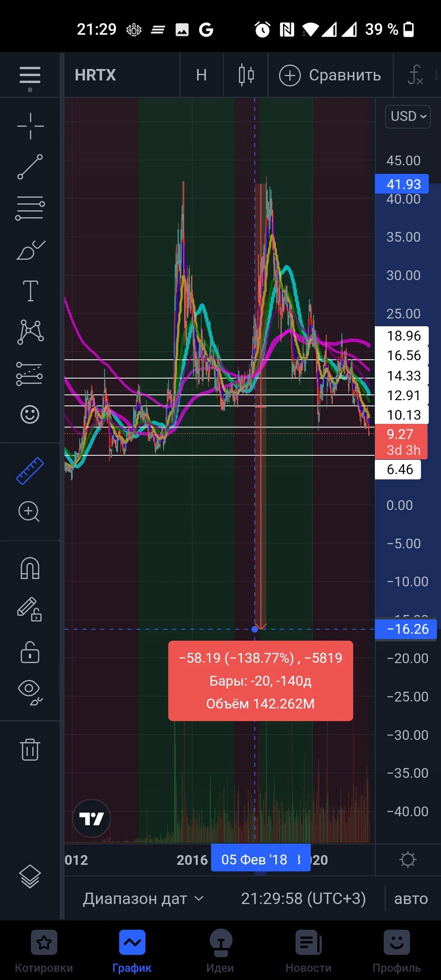Viewport: 441px width, 980px height.
Task: Delete drawings with the trash icon
Action: (30, 749)
